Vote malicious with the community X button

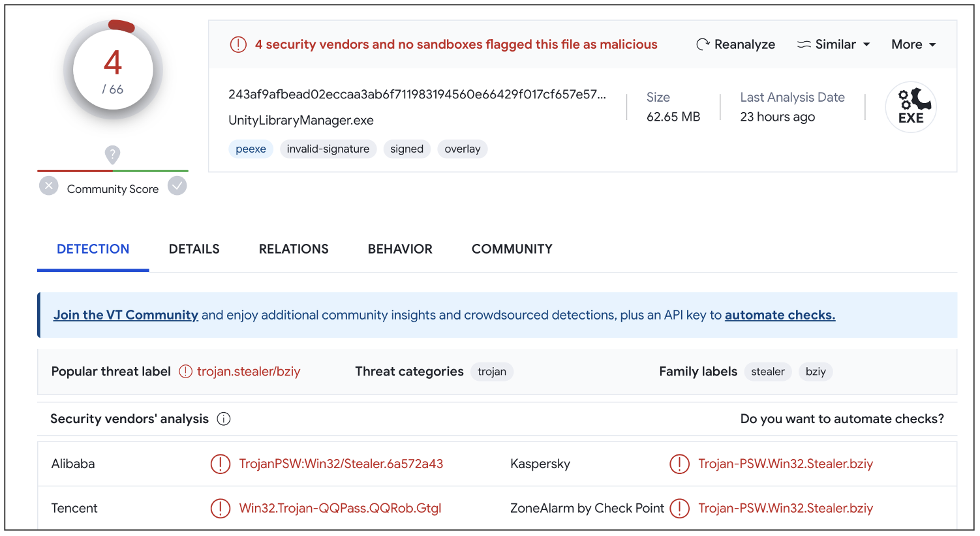pos(49,186)
